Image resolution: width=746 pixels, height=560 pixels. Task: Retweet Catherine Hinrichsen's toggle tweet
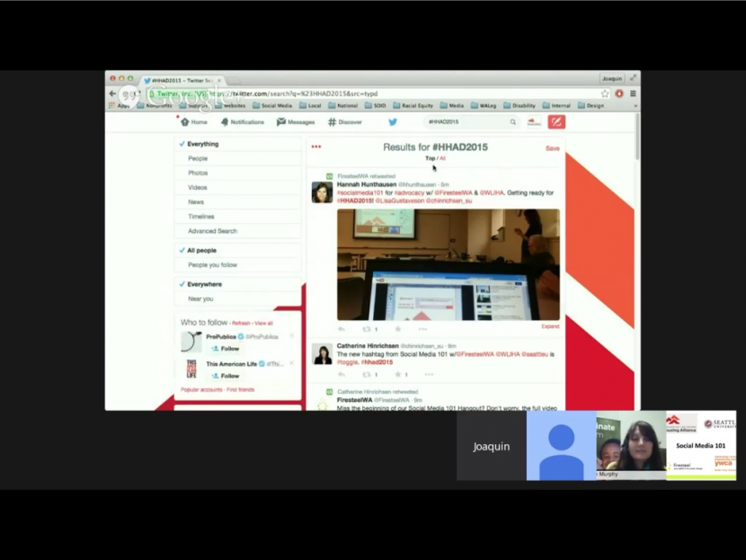pos(367,375)
